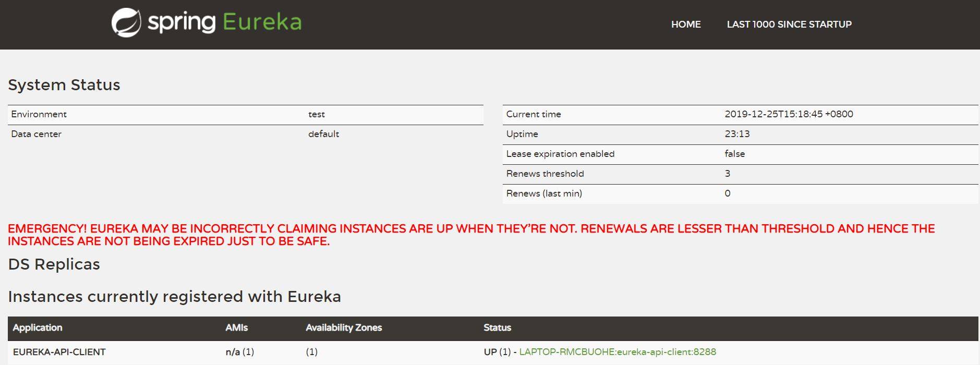Click the Current time timestamp value

tap(788, 115)
